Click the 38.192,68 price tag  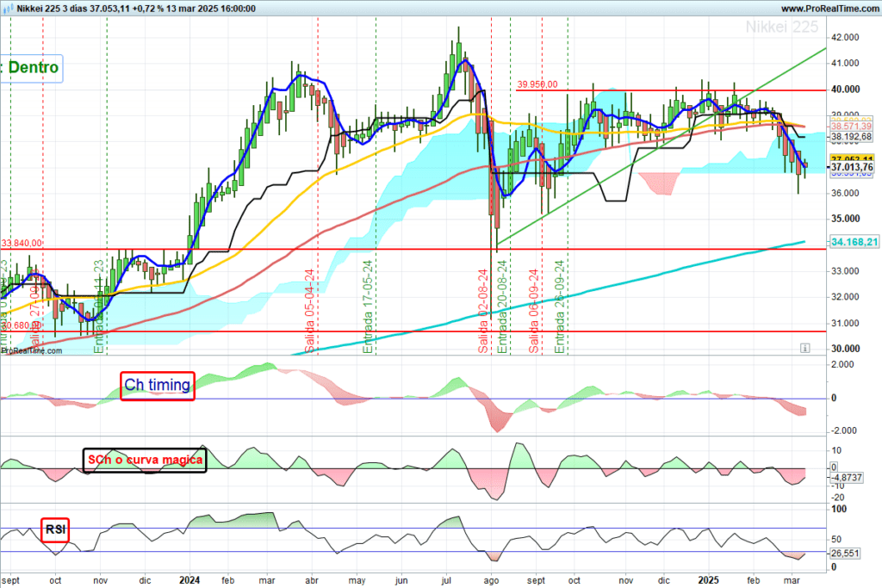[x=851, y=137]
